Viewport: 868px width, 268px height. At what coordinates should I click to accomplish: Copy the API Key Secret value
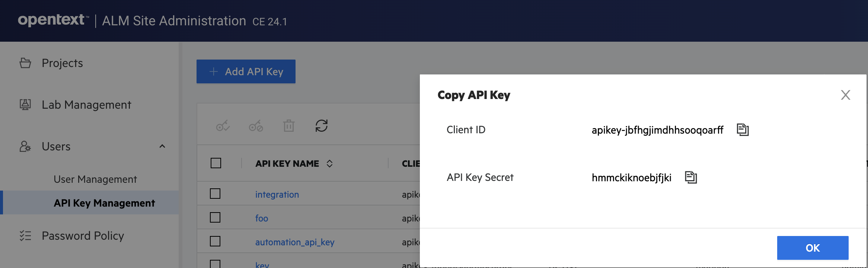pyautogui.click(x=691, y=177)
